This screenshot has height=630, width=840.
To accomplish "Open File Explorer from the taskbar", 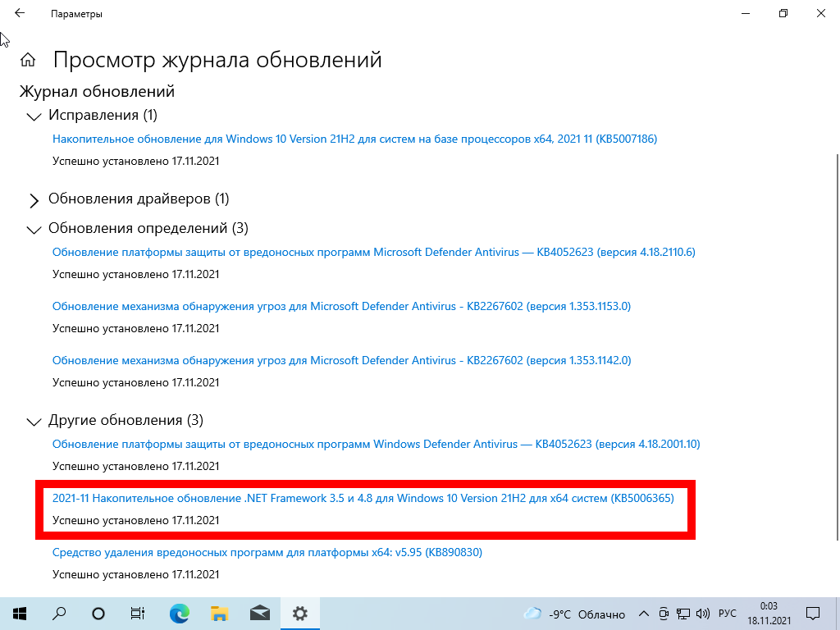I will pos(219,614).
